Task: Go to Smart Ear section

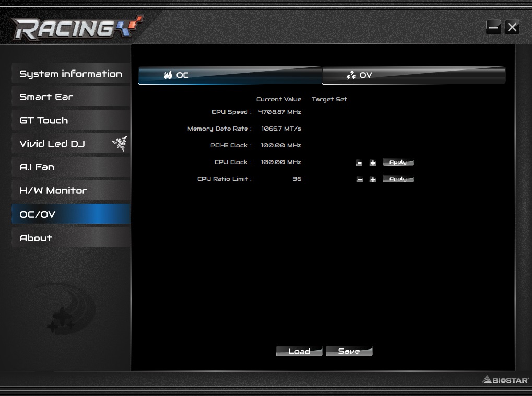Action: tap(70, 97)
